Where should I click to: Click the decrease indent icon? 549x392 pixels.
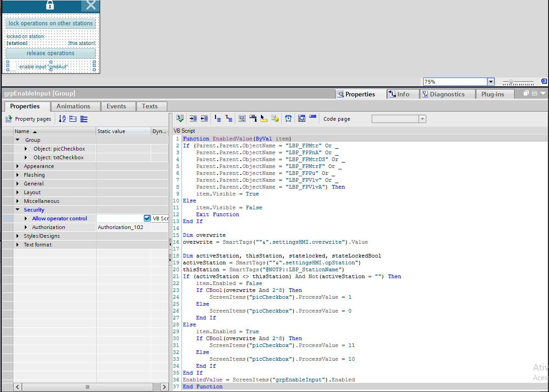204,118
